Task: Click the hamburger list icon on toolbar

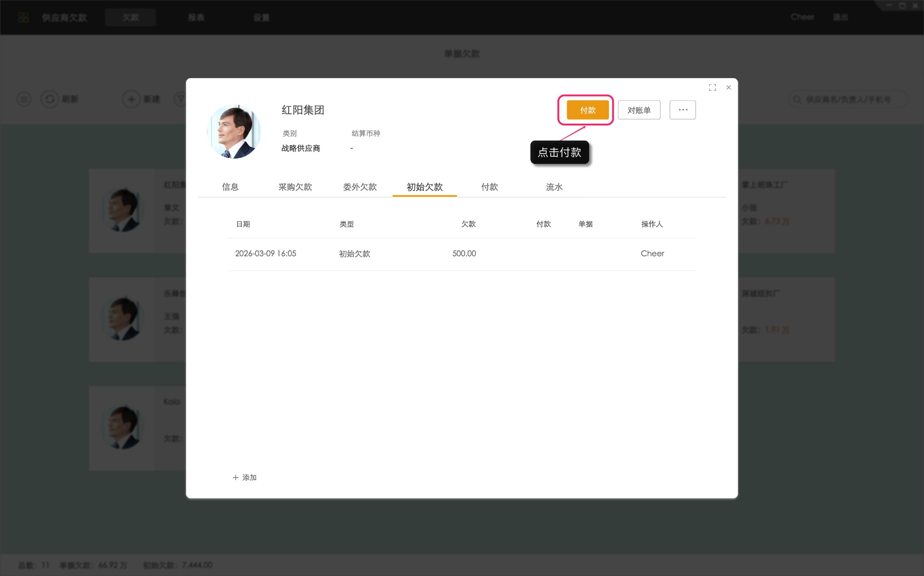Action: (x=24, y=99)
